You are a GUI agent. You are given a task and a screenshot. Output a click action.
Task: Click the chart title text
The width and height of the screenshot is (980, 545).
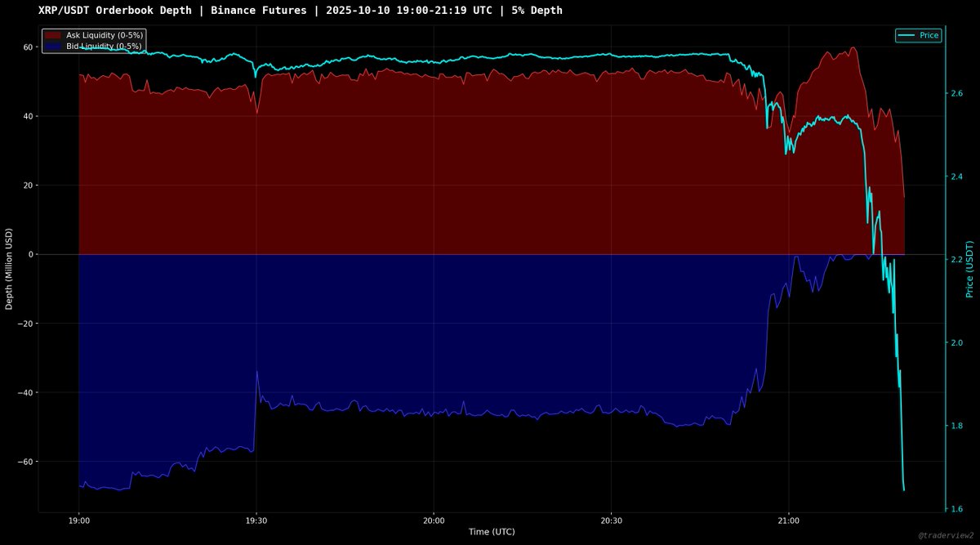click(x=299, y=10)
